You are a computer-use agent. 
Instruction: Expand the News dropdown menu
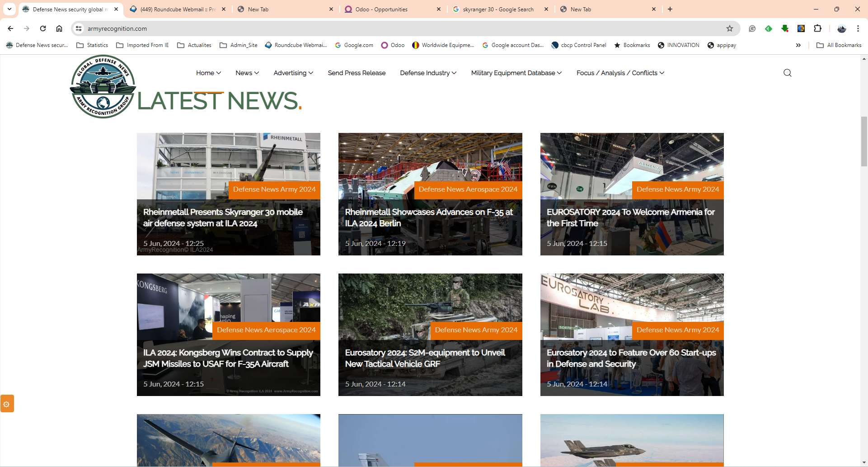pos(247,73)
